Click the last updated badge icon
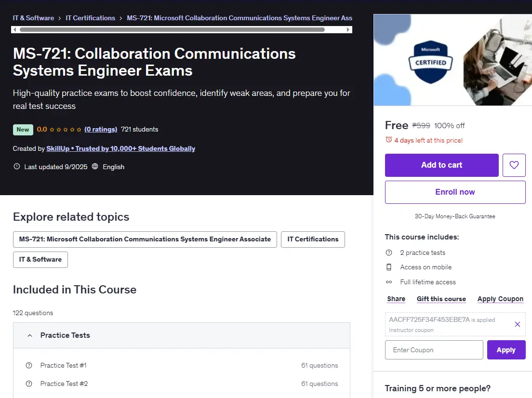The width and height of the screenshot is (532, 398). coord(16,166)
